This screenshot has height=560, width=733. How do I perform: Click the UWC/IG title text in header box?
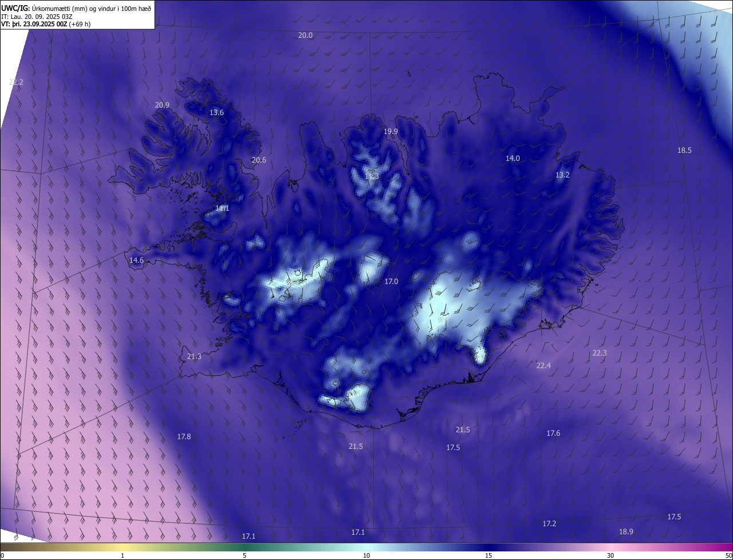(x=17, y=8)
